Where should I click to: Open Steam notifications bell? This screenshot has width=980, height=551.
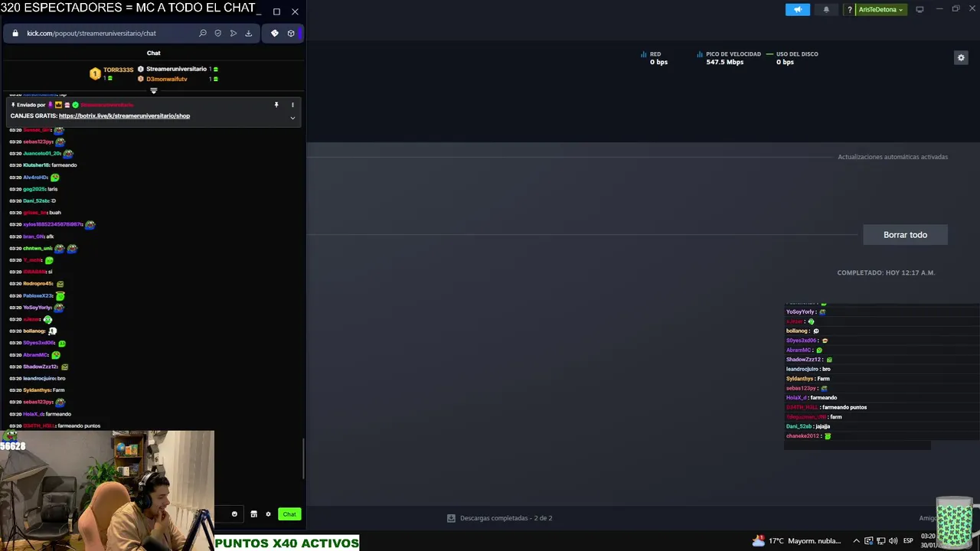pyautogui.click(x=826, y=9)
